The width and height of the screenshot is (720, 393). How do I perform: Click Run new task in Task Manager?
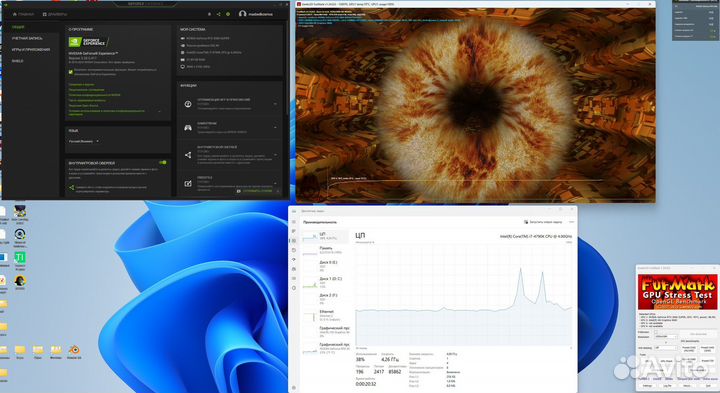(543, 222)
